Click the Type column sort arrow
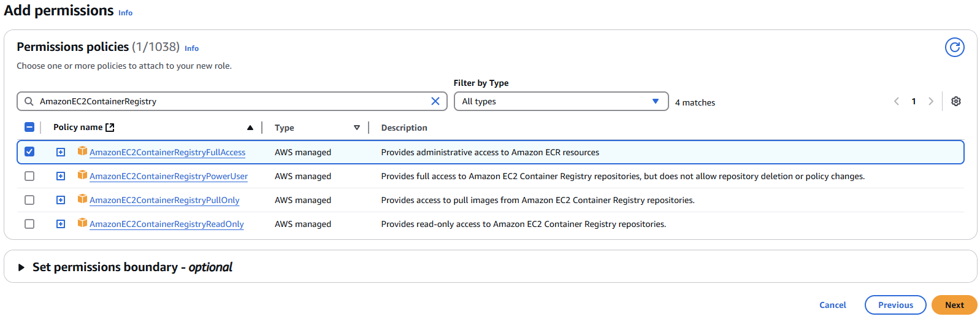The image size is (980, 319). [x=357, y=128]
